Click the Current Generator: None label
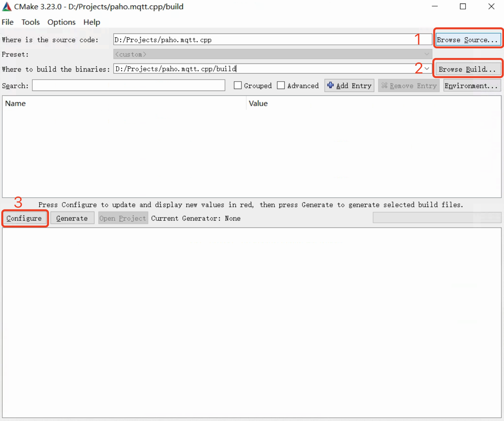Image resolution: width=504 pixels, height=421 pixels. (x=196, y=218)
